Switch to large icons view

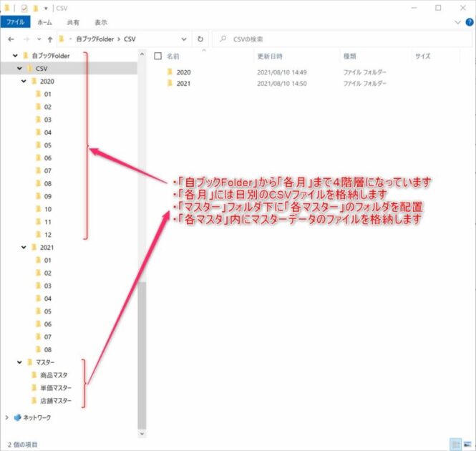point(467,445)
